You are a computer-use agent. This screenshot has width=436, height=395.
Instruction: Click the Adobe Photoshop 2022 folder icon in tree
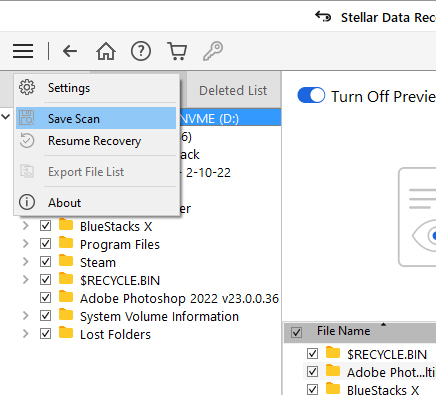(66, 297)
